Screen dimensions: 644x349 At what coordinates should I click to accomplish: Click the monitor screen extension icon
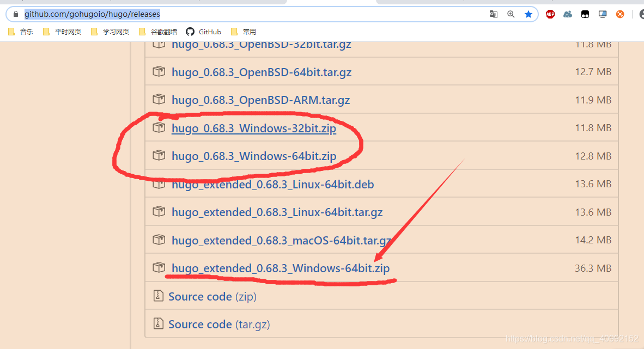coord(602,14)
